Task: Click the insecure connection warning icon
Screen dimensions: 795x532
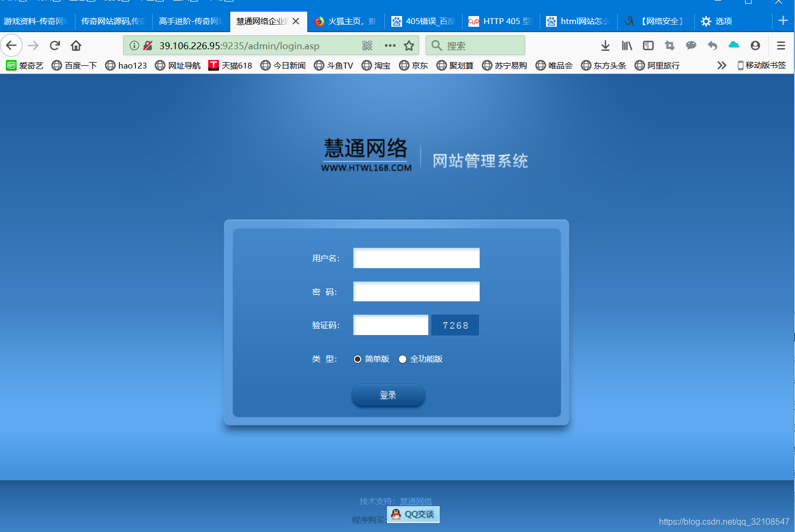Action: 148,45
